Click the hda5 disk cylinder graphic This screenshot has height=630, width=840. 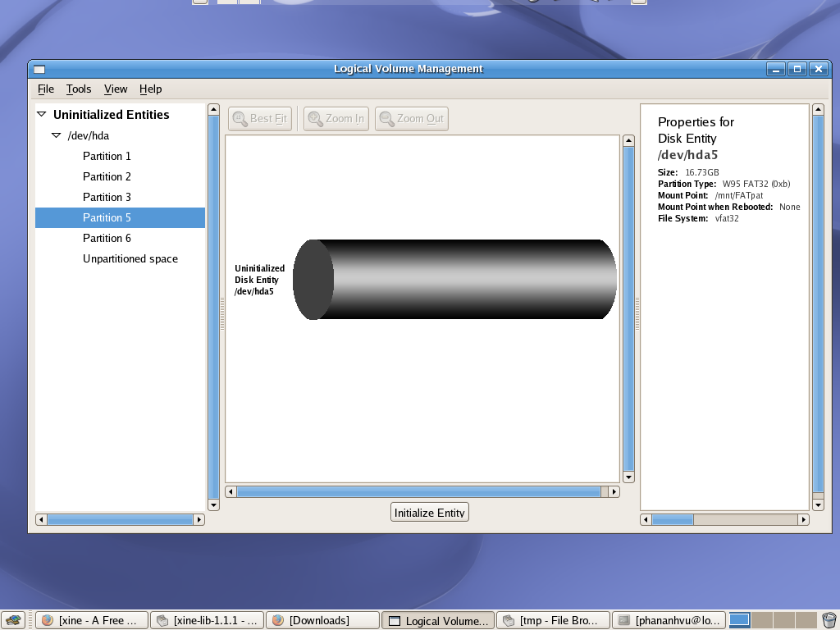pyautogui.click(x=454, y=279)
